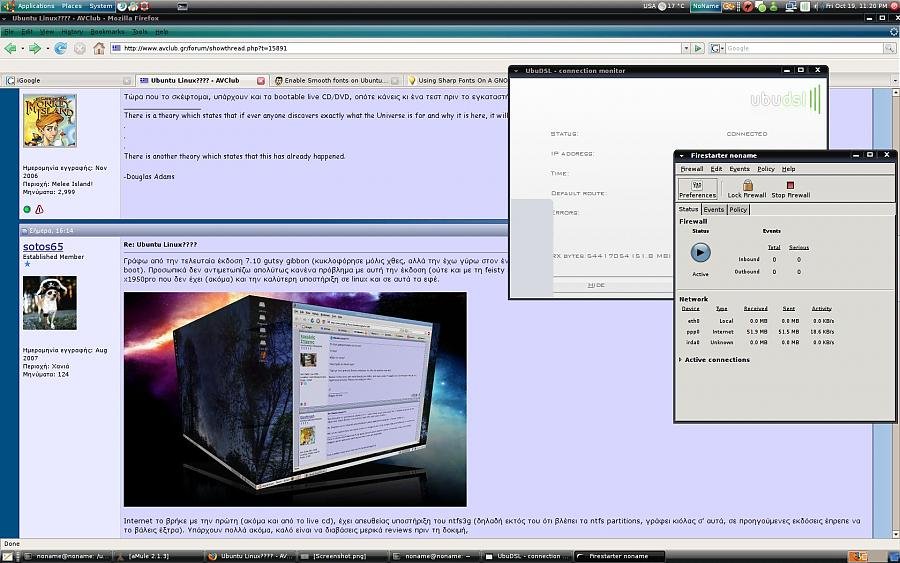This screenshot has width=900, height=563.
Task: Click the NoName button on top panel
Action: 705,6
